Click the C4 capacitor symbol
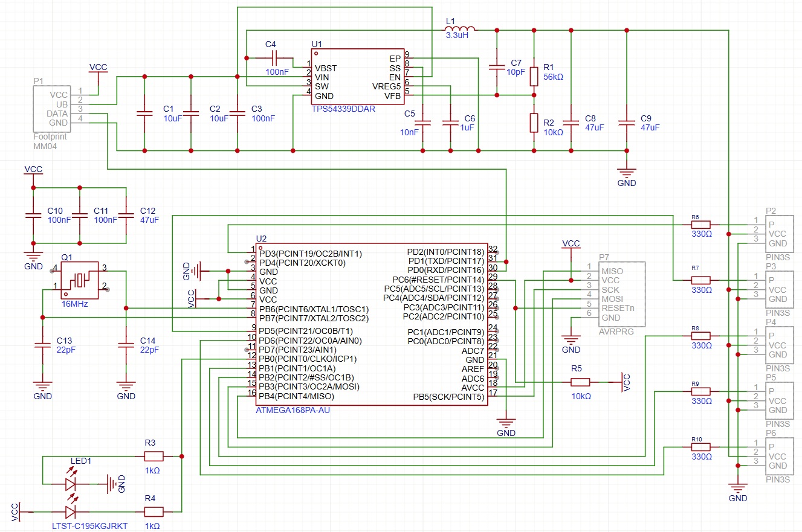 (x=274, y=58)
